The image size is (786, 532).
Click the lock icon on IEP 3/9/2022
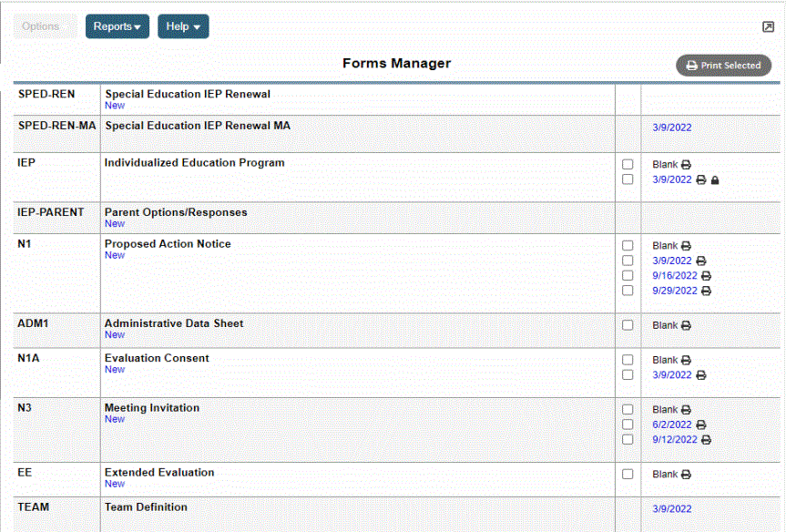coord(715,180)
